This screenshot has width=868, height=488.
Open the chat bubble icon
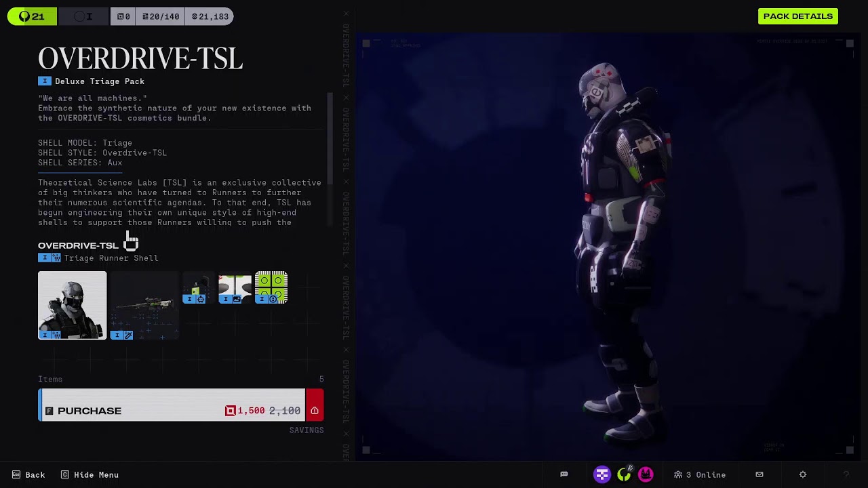click(564, 474)
